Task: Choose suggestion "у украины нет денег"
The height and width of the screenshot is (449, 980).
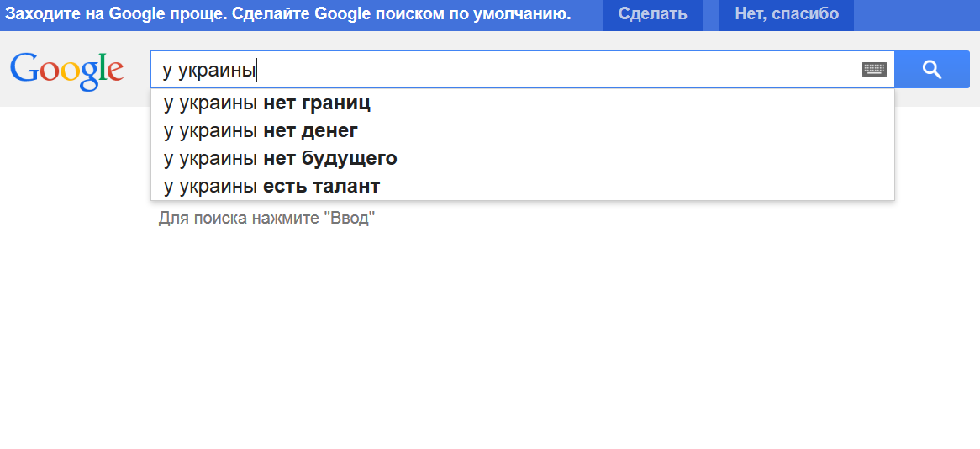Action: click(x=523, y=130)
